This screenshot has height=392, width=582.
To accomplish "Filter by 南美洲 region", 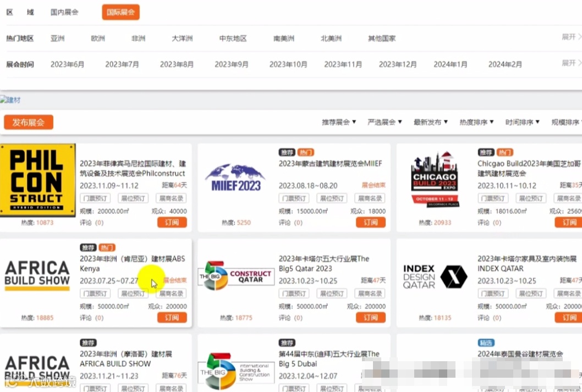I will [x=284, y=38].
